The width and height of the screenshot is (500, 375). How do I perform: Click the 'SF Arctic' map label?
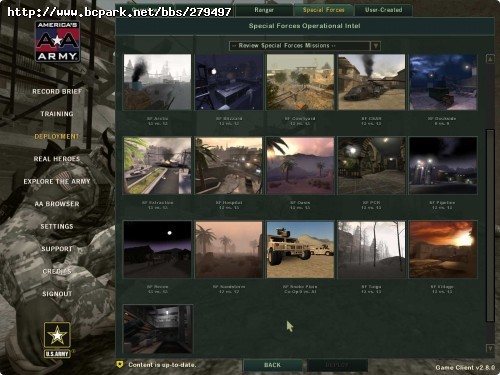(x=157, y=119)
